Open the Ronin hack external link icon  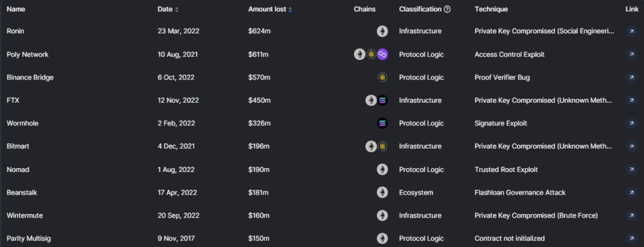coord(631,32)
